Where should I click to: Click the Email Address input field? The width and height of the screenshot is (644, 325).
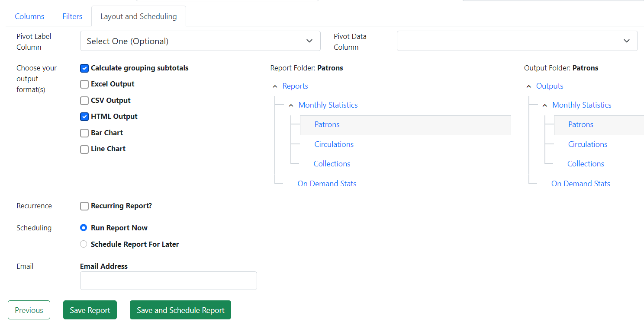(168, 280)
